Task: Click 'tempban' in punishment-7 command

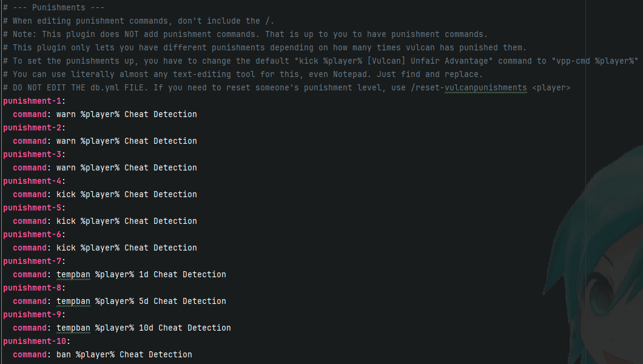Action: pyautogui.click(x=73, y=274)
